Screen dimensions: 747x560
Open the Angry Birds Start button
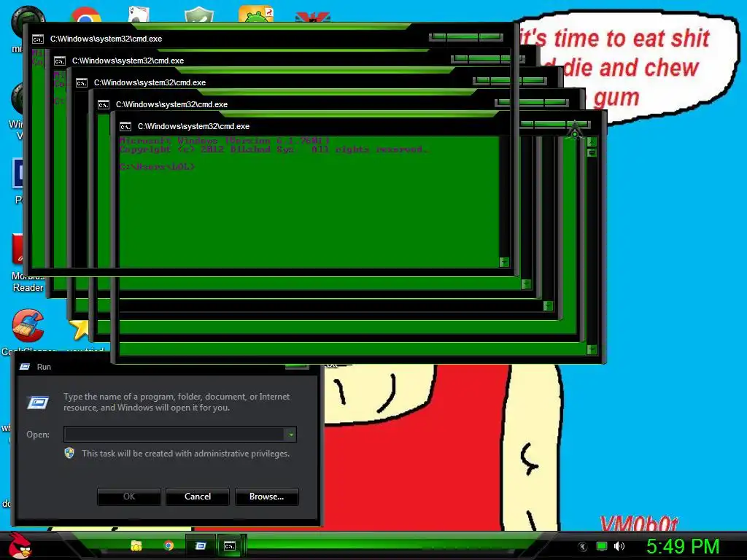click(x=20, y=545)
